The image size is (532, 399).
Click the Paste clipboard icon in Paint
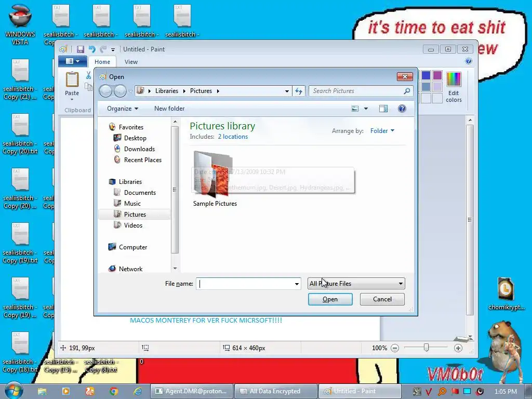[72, 79]
